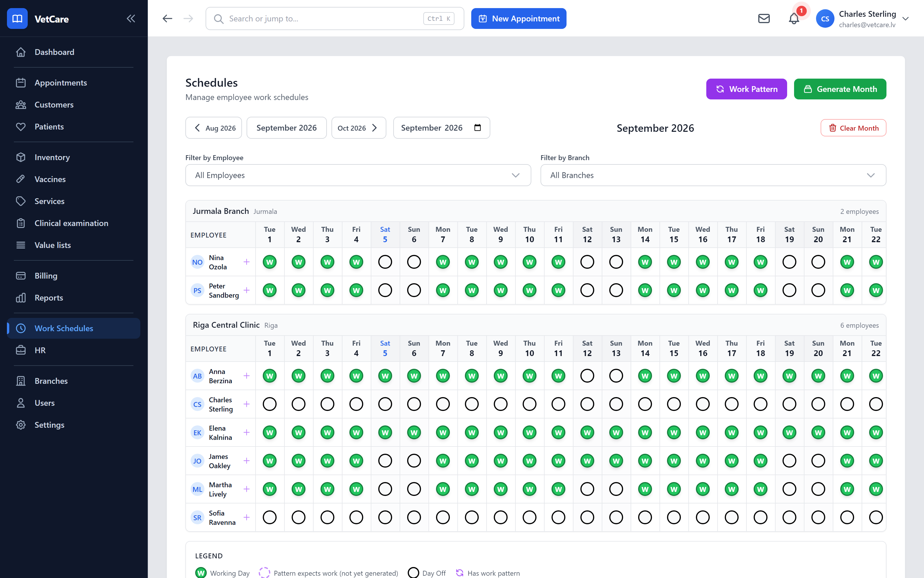924x578 pixels.
Task: Open the HR section
Action: click(74, 350)
